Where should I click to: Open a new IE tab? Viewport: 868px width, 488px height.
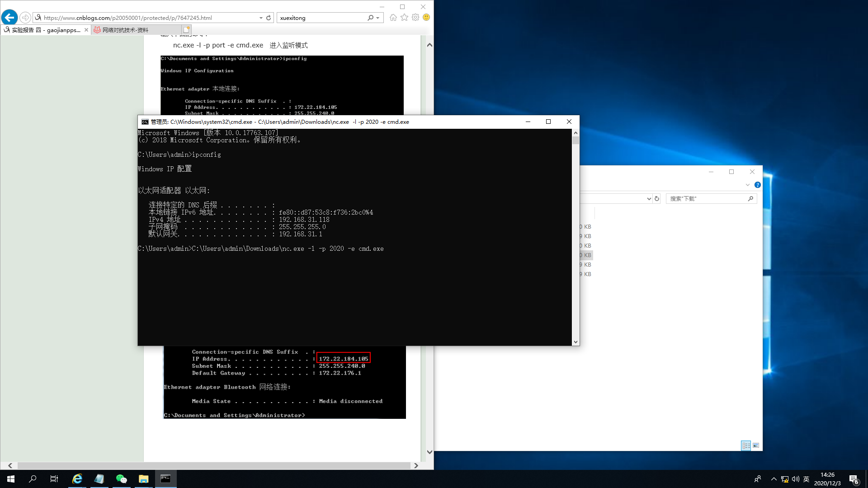186,30
